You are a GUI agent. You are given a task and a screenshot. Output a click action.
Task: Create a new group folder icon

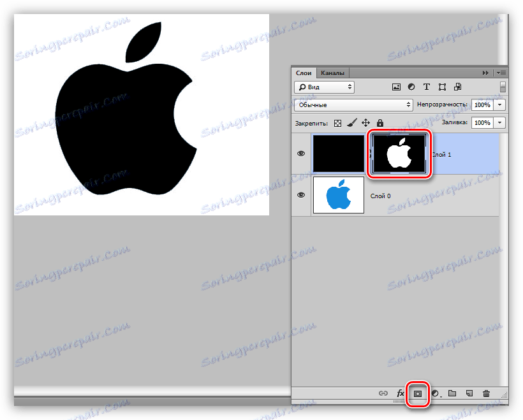(452, 393)
